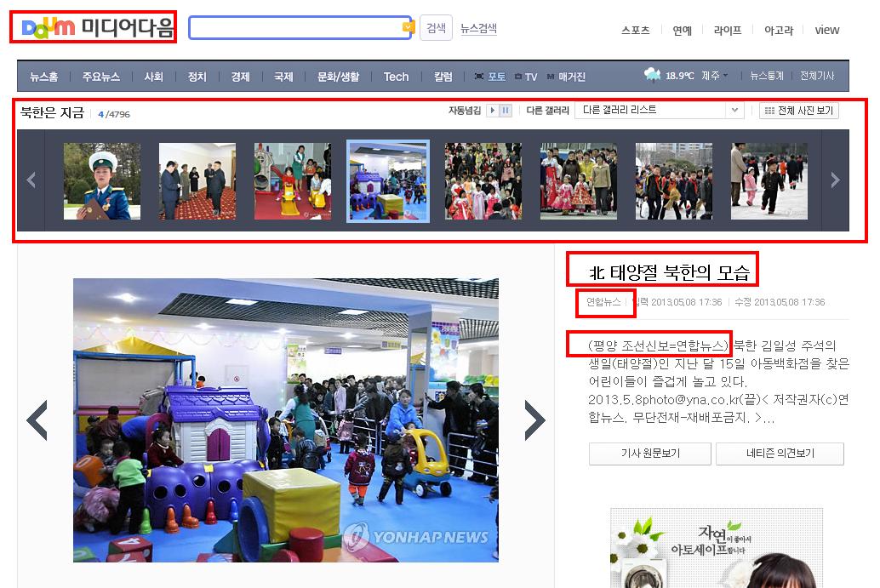Start gallery auto-advance with the play button

coord(492,111)
